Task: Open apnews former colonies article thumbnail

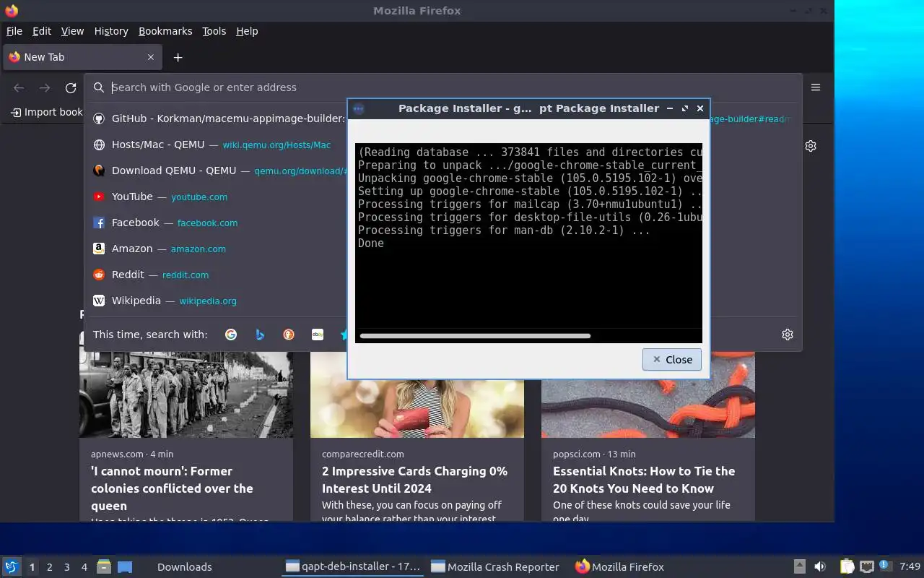Action: [186, 394]
